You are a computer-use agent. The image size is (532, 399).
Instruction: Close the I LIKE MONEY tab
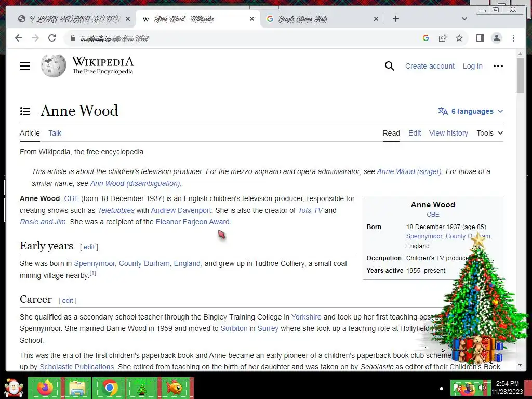point(128,19)
